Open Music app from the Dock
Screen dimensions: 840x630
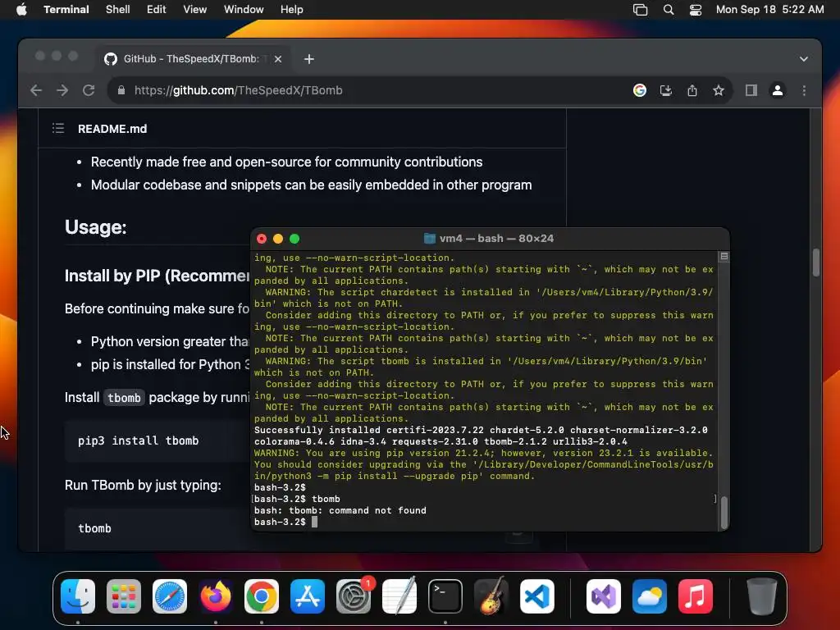(x=696, y=596)
